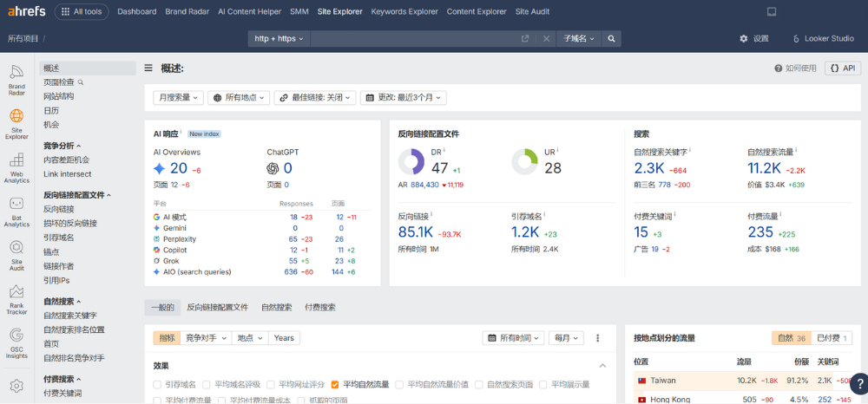Click the API button
Image resolution: width=868 pixels, height=404 pixels.
coord(843,68)
